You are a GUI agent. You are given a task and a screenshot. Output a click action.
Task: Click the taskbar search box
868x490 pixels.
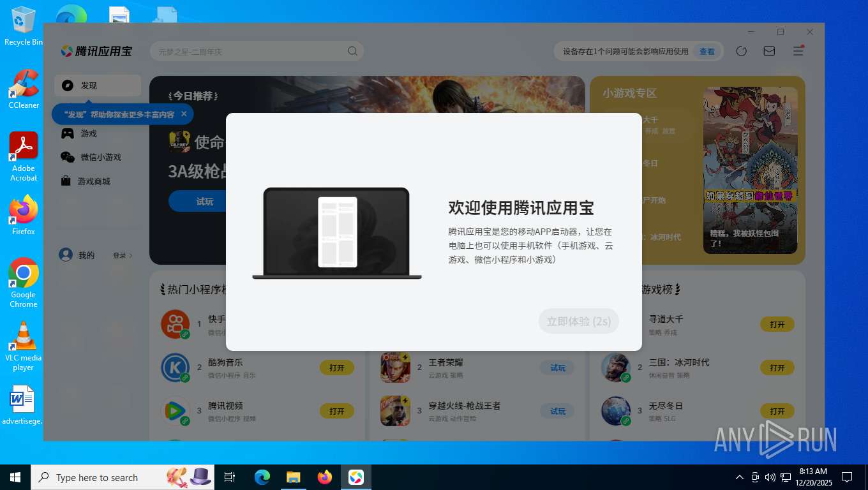[123, 477]
